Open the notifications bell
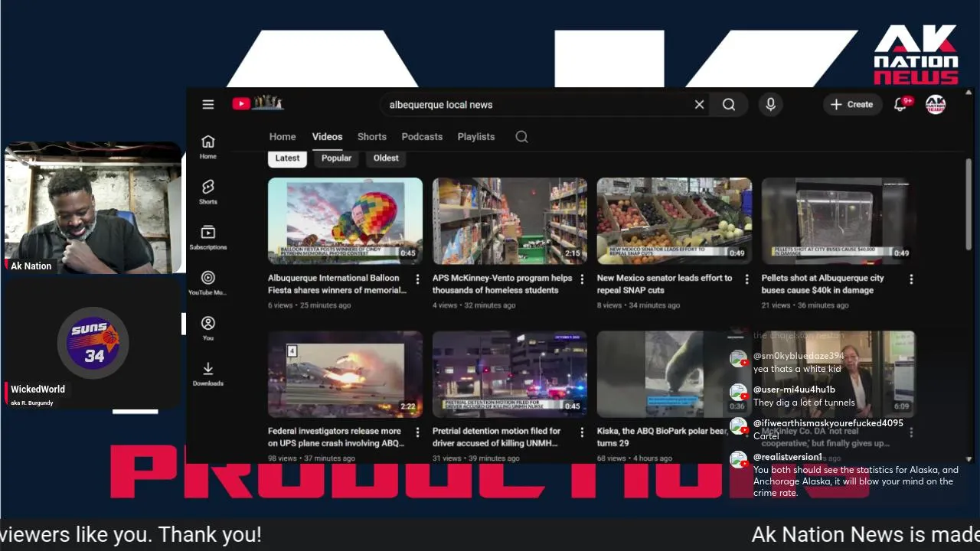Screen dimensions: 980x551 coord(900,105)
